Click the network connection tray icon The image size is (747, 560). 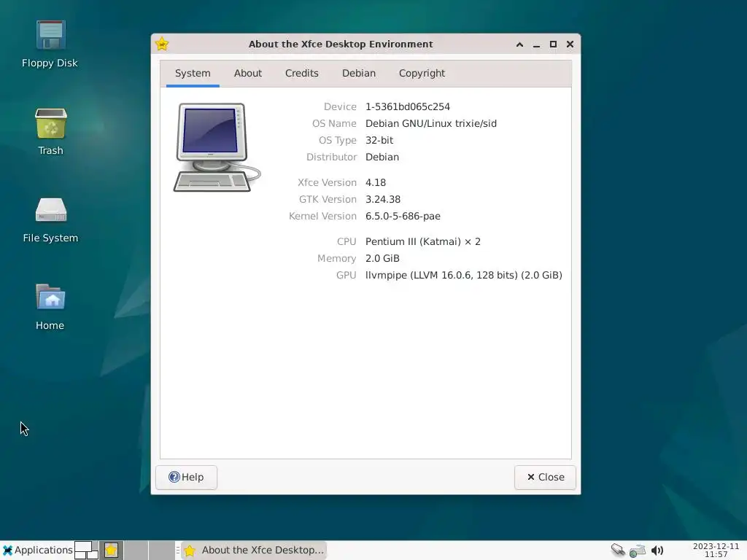tap(638, 551)
